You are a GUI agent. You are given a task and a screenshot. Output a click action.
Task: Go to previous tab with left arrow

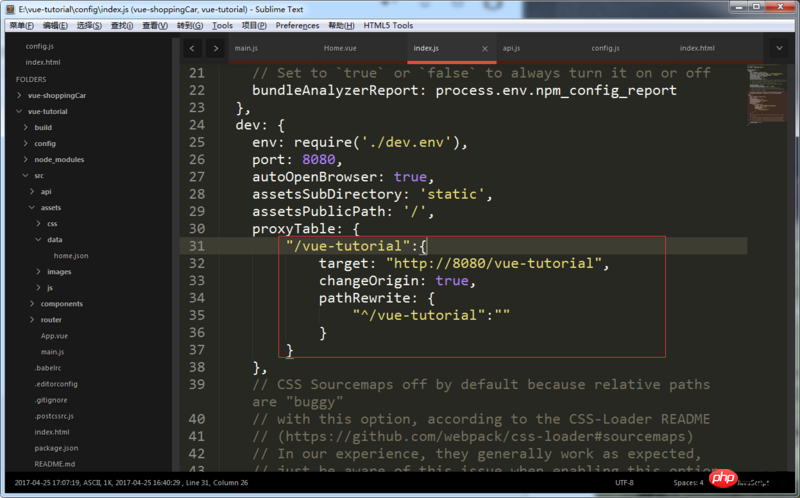[x=192, y=48]
